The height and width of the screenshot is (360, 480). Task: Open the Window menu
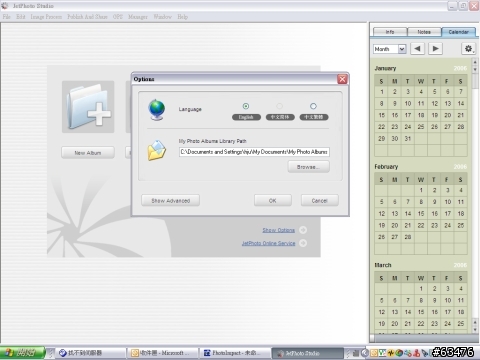pos(162,17)
